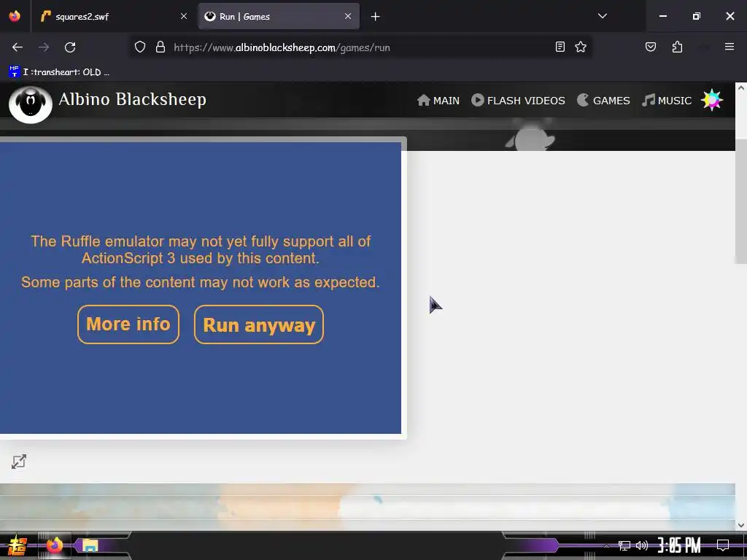Image resolution: width=747 pixels, height=560 pixels.
Task: Close the Run | Games tab
Action: (x=348, y=16)
